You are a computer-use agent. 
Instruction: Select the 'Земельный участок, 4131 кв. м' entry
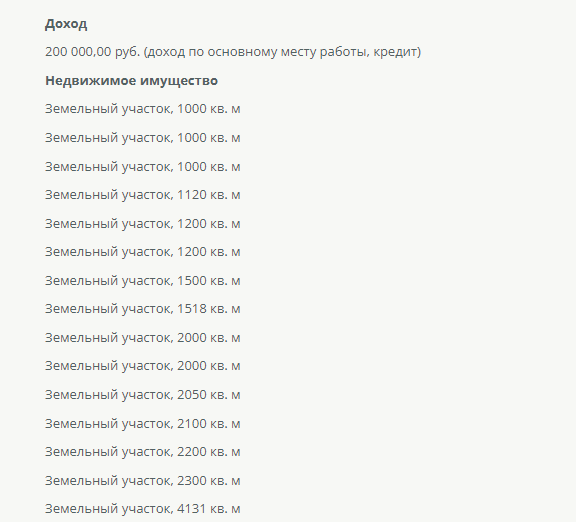(143, 509)
